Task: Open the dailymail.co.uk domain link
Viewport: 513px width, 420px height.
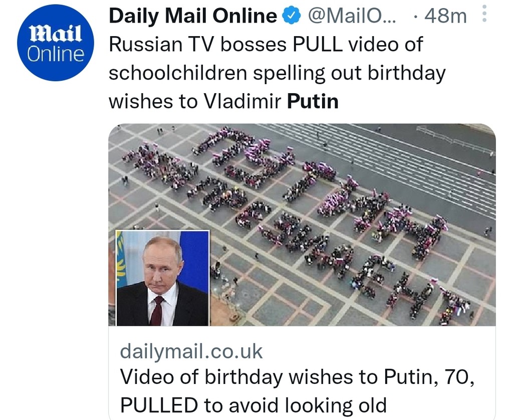Action: pos(191,351)
